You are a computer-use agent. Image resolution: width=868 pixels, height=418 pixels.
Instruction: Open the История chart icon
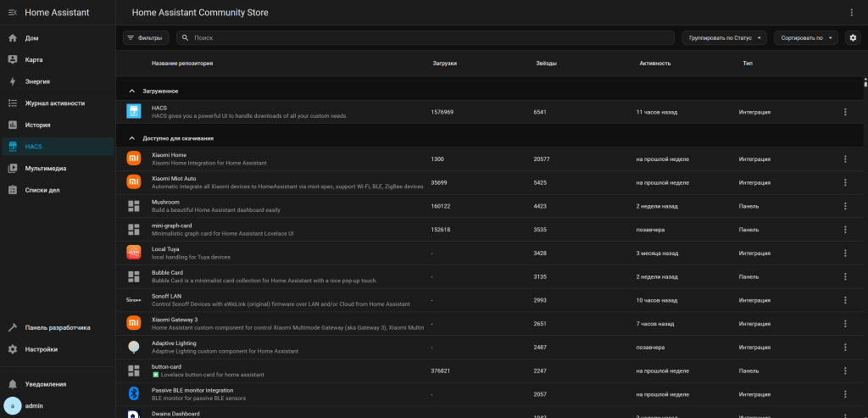tap(13, 125)
